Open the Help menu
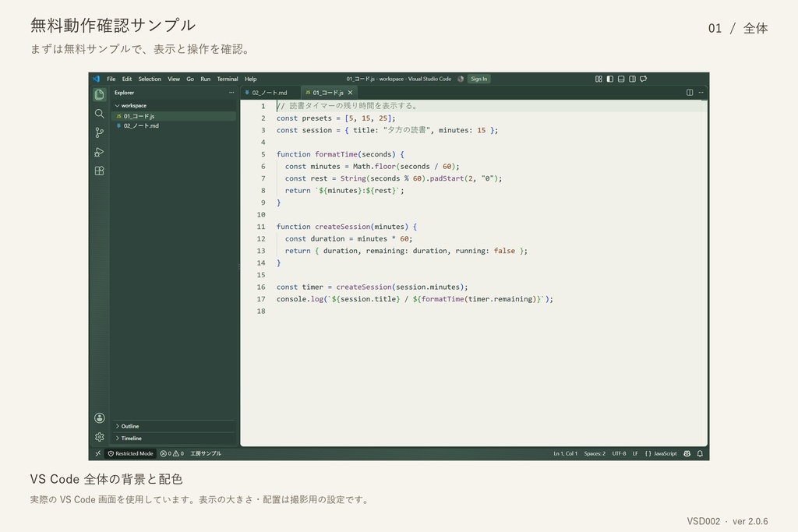 [250, 79]
